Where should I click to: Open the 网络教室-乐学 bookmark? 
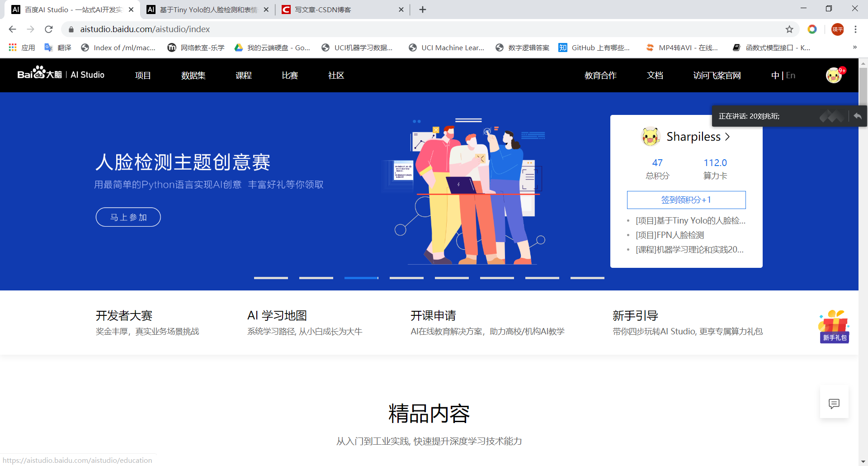coord(196,48)
